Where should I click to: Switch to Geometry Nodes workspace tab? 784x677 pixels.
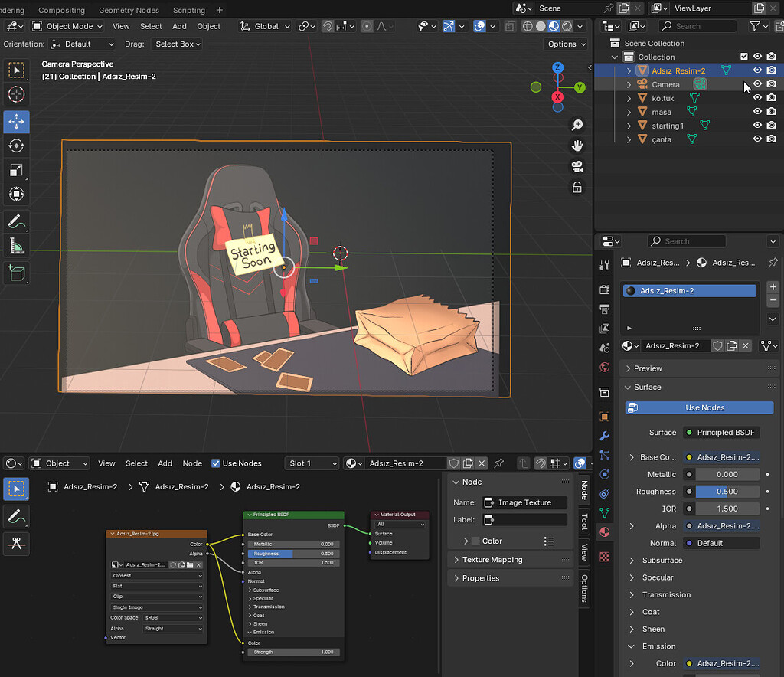point(129,10)
